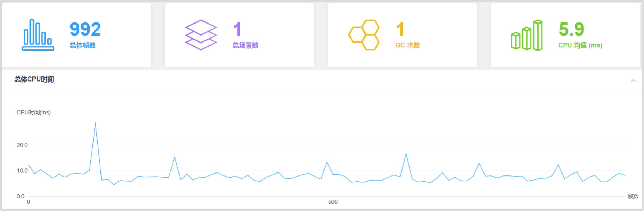Click the 992 total frames value
644x211 pixels.
click(85, 29)
